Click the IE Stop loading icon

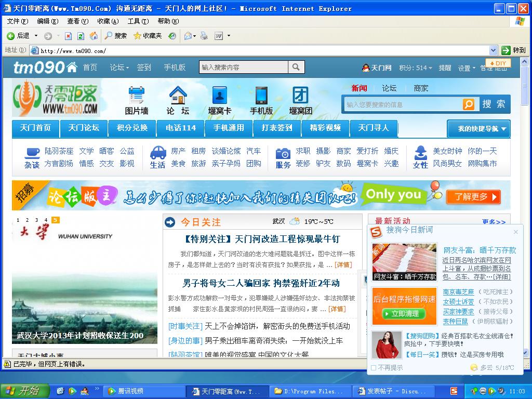pos(68,36)
